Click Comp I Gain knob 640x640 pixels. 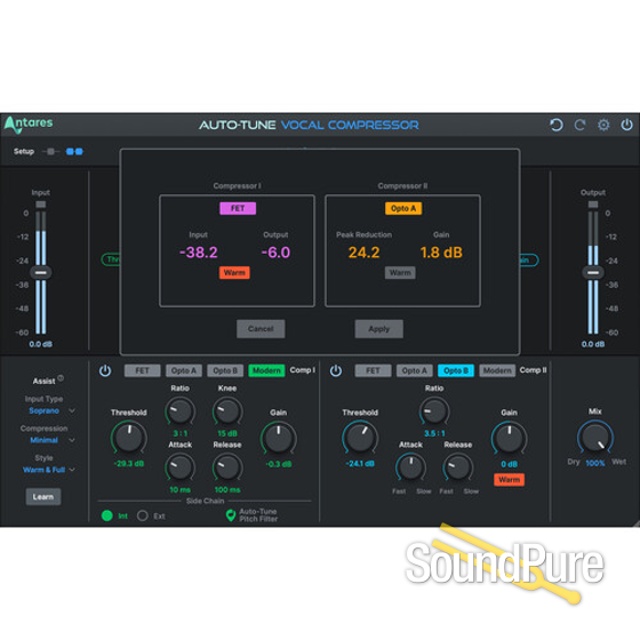point(278,438)
